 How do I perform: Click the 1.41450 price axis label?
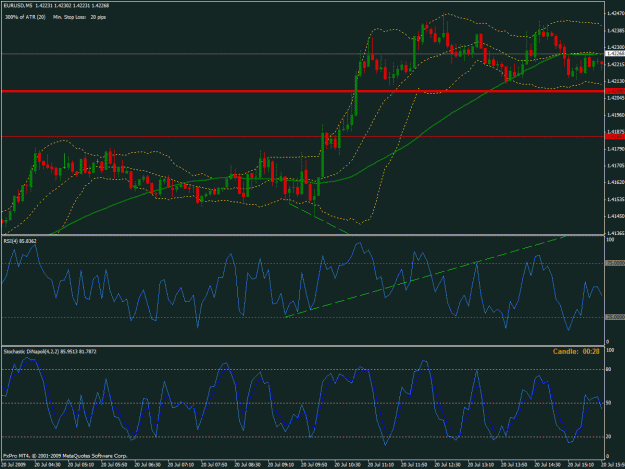pos(616,216)
